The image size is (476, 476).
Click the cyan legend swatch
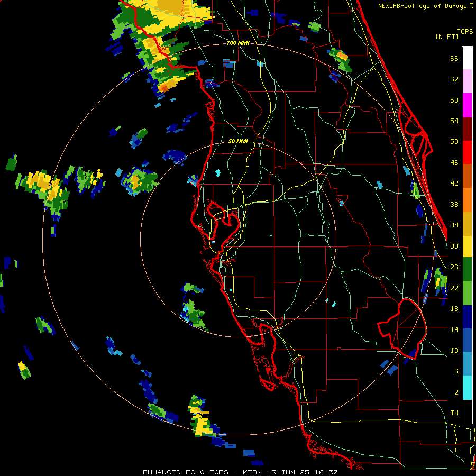[x=467, y=388]
